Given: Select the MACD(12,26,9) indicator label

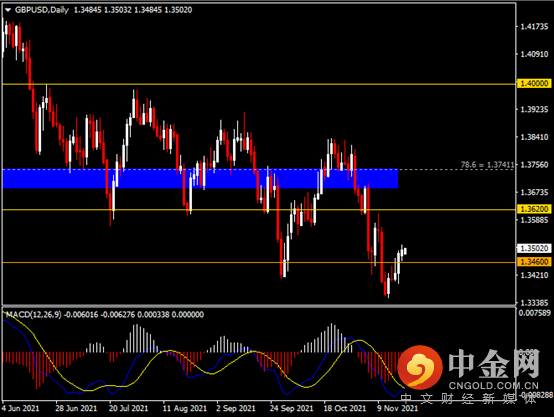Looking at the screenshot, I should point(34,314).
